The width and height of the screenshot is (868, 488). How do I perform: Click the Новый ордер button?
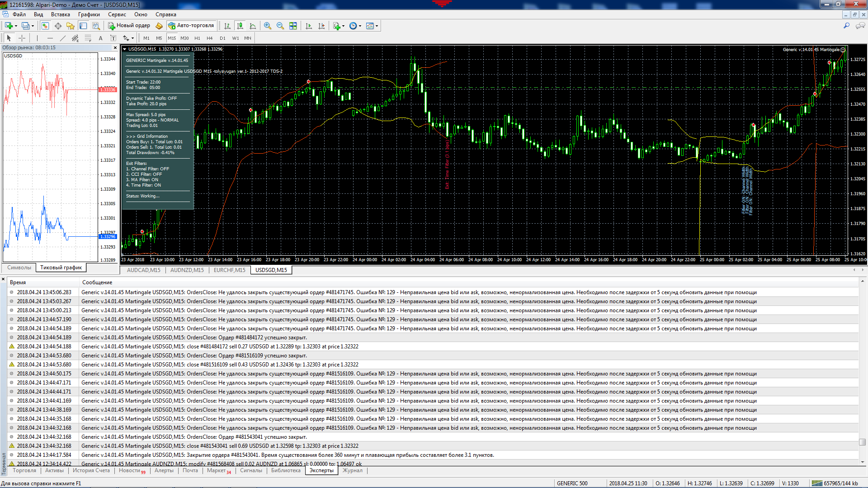click(x=129, y=26)
